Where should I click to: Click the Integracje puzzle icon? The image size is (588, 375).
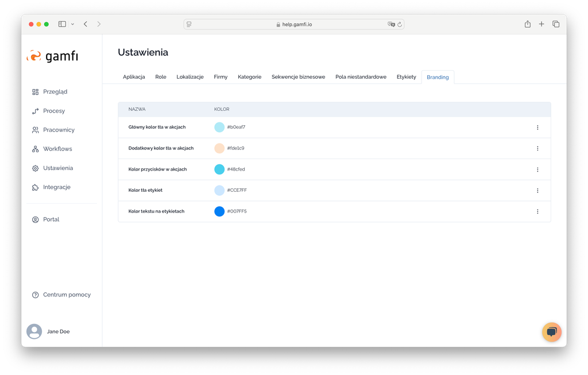pos(35,187)
